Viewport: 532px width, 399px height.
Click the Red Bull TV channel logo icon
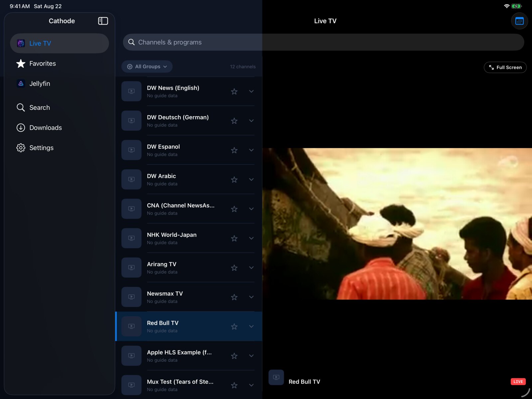(131, 326)
